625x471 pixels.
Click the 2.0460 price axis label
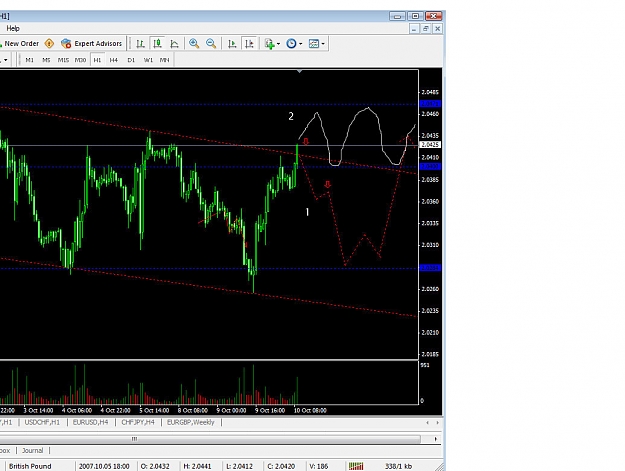(x=430, y=114)
